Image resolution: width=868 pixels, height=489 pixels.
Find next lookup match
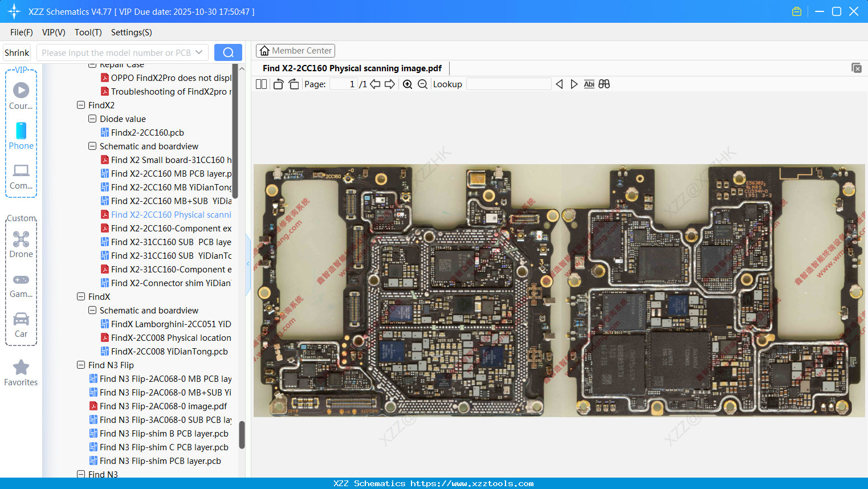[574, 84]
